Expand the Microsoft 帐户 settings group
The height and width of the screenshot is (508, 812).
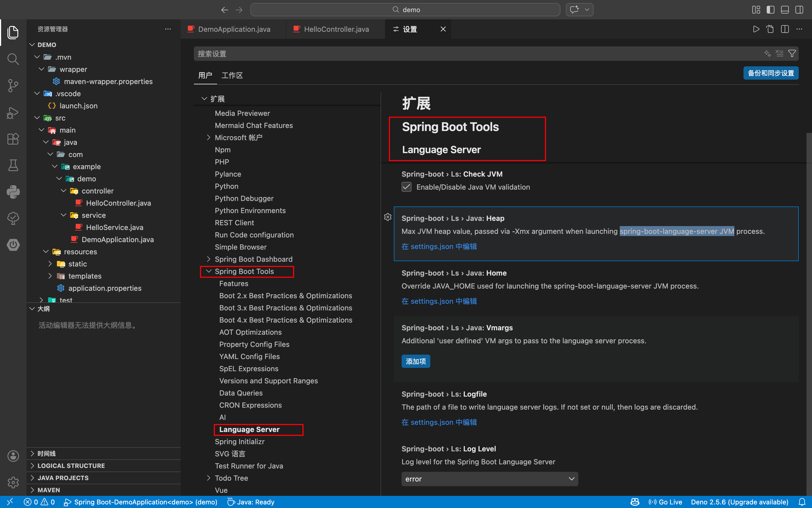pyautogui.click(x=209, y=137)
